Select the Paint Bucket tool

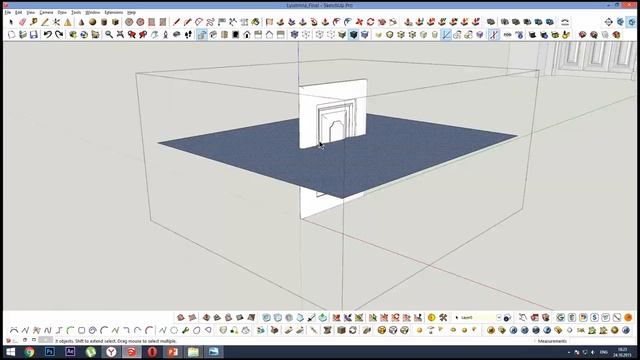click(x=33, y=22)
